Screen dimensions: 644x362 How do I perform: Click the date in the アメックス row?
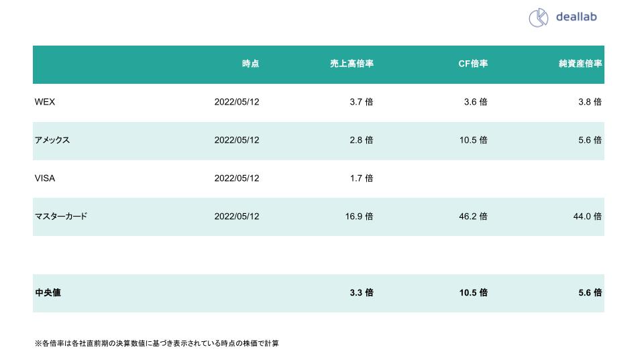pyautogui.click(x=237, y=140)
